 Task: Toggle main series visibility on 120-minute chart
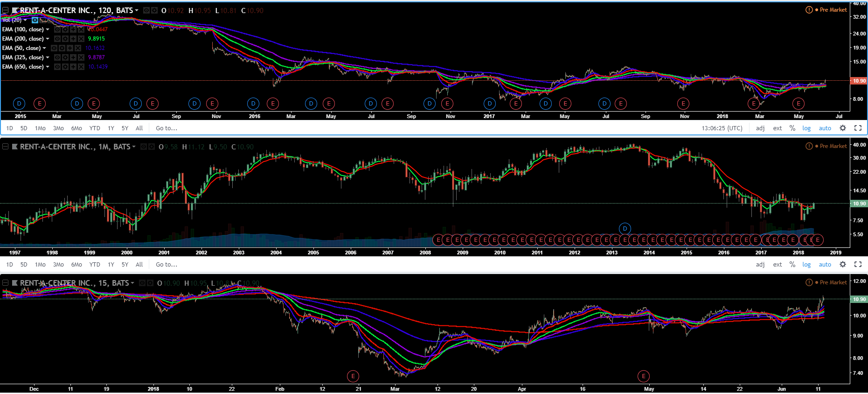tap(146, 10)
